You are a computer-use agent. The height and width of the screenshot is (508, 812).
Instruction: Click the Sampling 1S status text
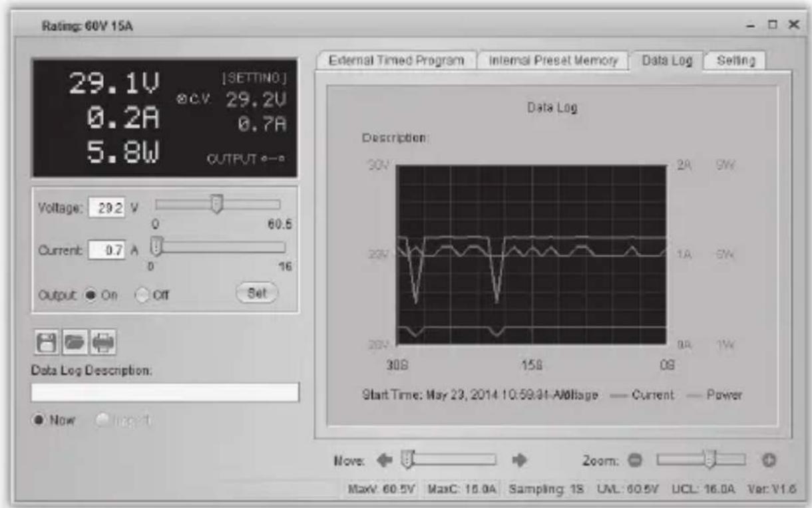(546, 489)
